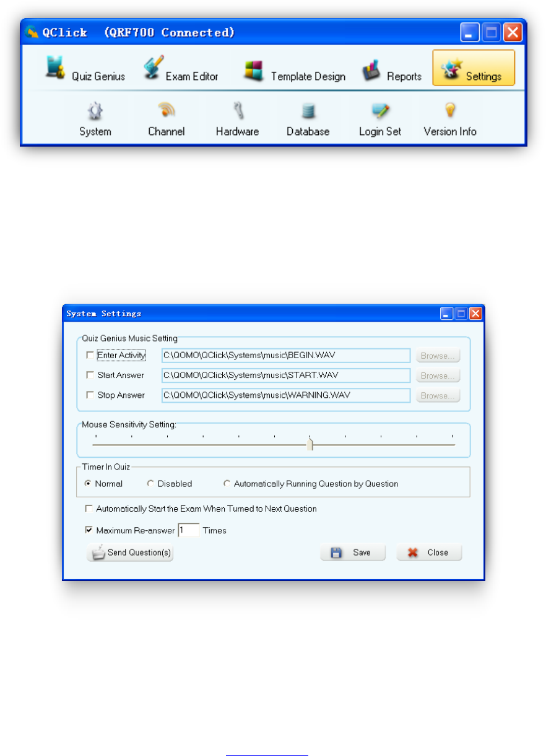Screen dimensions: 546x756
Task: Click Browse for Stop Answer sound
Action: pos(438,395)
